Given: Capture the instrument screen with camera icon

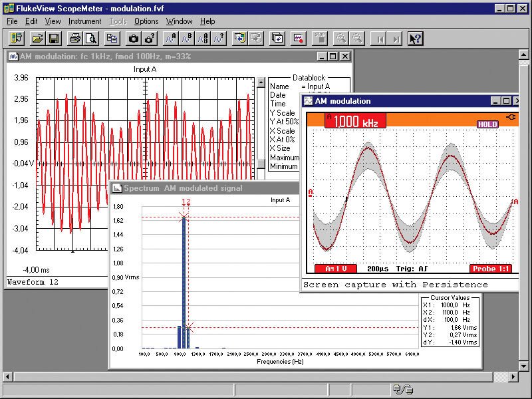Looking at the screenshot, I should (x=133, y=38).
